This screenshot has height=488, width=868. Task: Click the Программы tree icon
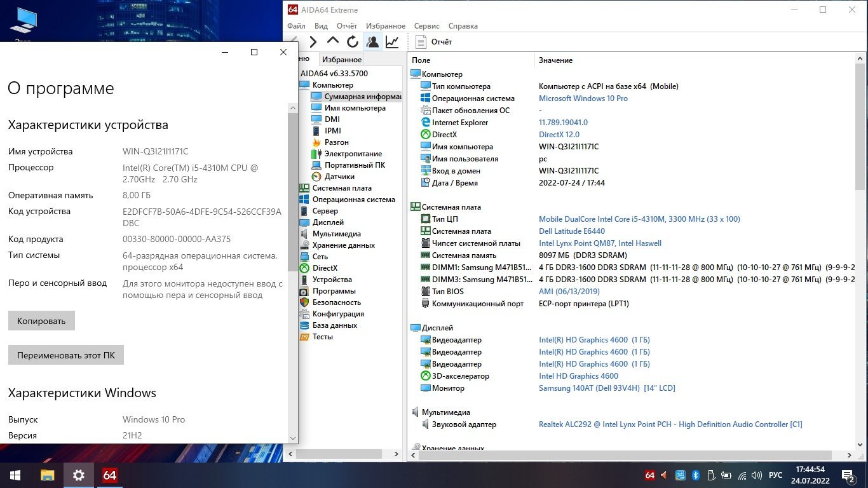tap(304, 291)
